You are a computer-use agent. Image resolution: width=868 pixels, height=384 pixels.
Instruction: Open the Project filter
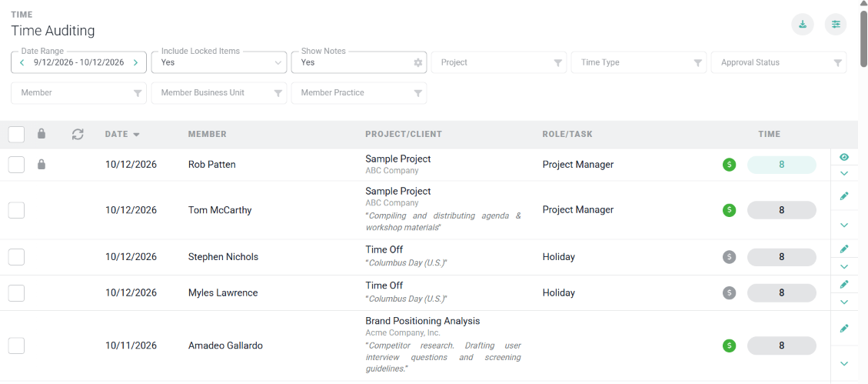499,62
